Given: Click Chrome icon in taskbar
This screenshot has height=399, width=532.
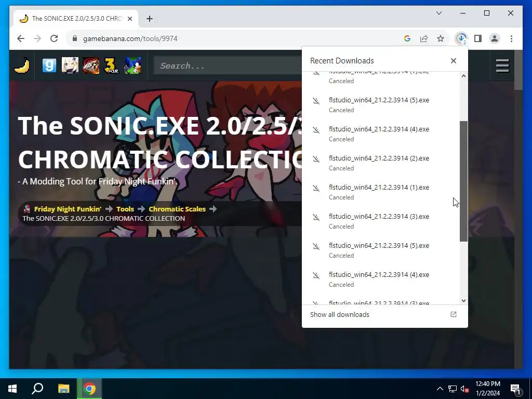Looking at the screenshot, I should point(89,389).
